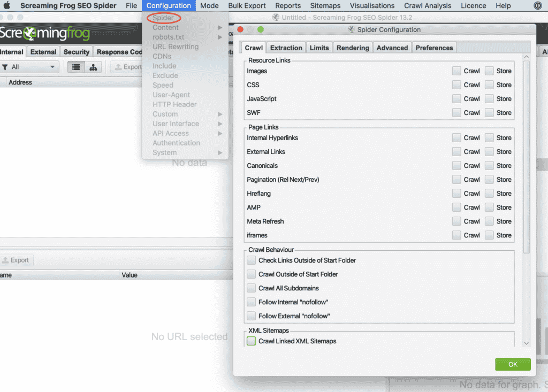548x392 pixels.
Task: Open the Advanced tab
Action: pyautogui.click(x=392, y=48)
